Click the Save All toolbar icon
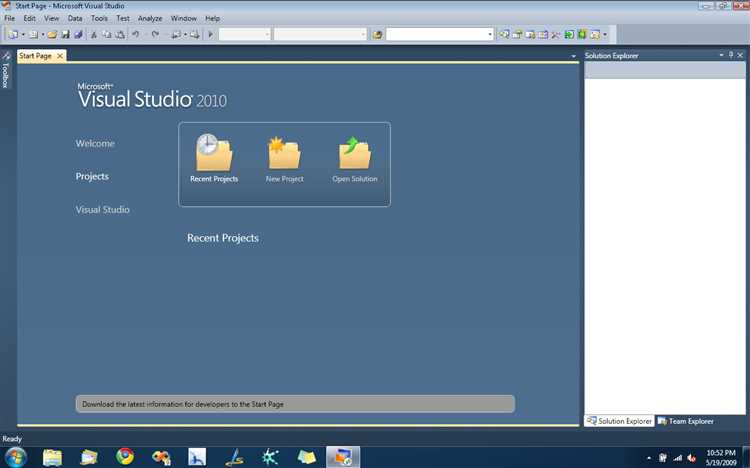Image resolution: width=750 pixels, height=468 pixels. coord(78,34)
